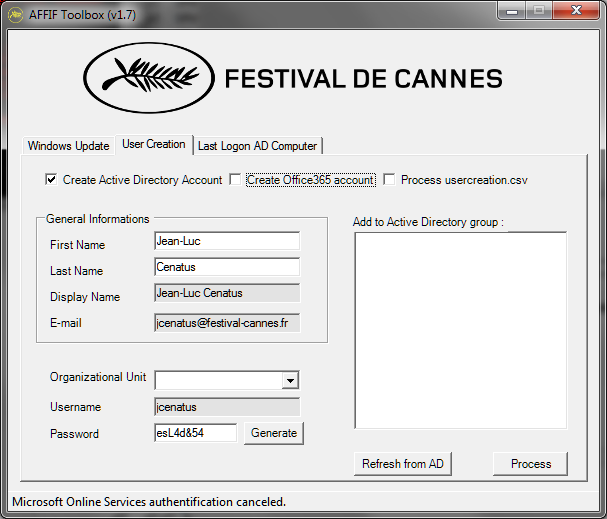607x519 pixels.
Task: Click the E-mail field
Action: click(227, 323)
